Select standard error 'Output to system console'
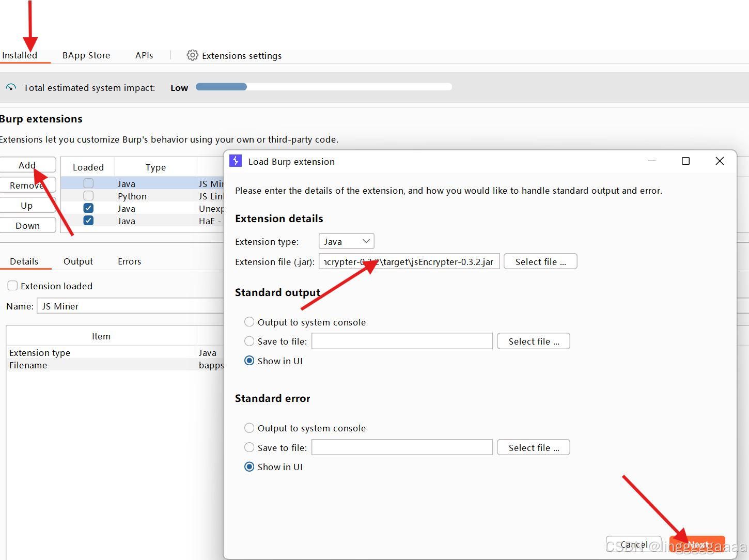 coord(249,428)
